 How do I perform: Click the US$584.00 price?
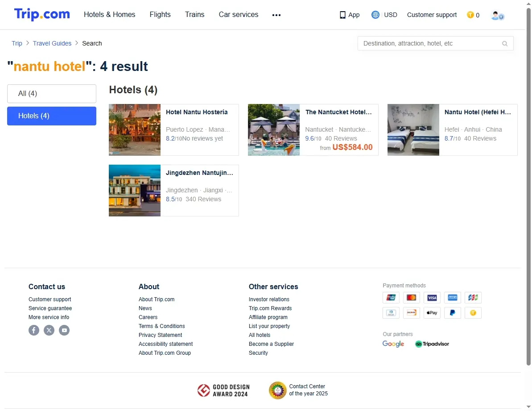(353, 147)
